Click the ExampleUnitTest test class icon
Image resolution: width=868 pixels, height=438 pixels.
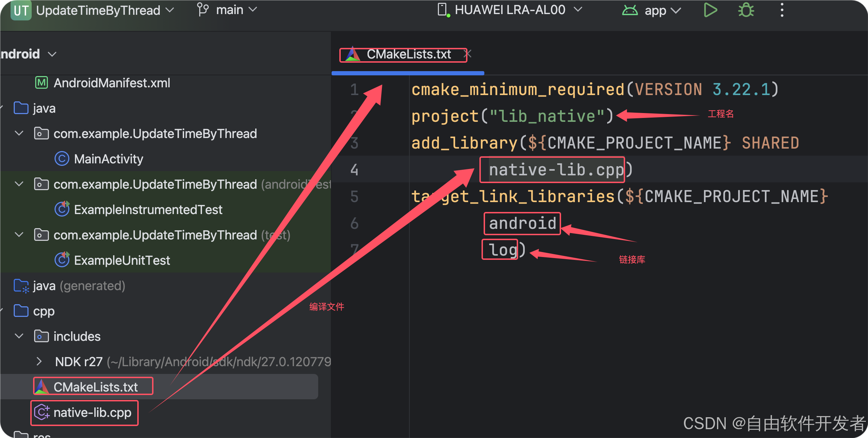point(62,260)
